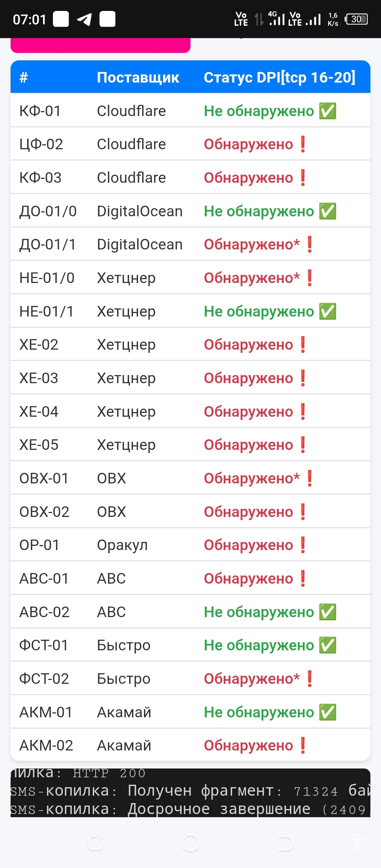Viewport: 381px width, 868px height.
Task: Click the red exclamation mark in the ОР-01 row
Action: coord(303,545)
